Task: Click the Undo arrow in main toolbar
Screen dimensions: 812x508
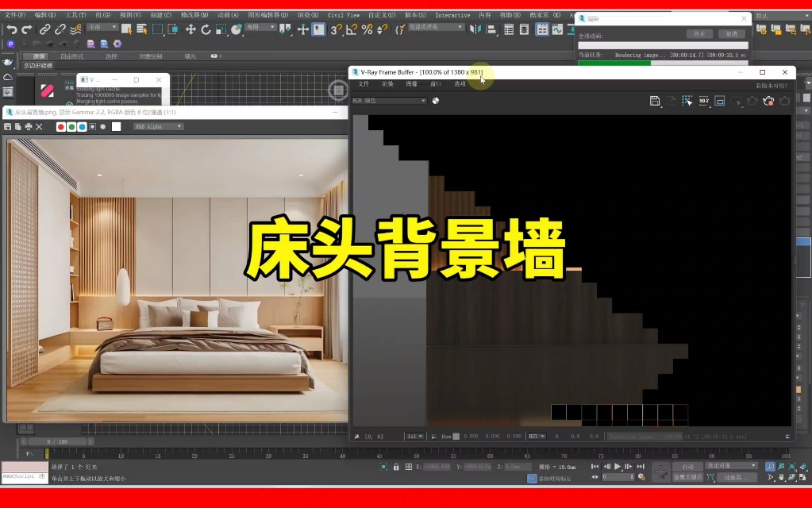Action: pos(12,29)
